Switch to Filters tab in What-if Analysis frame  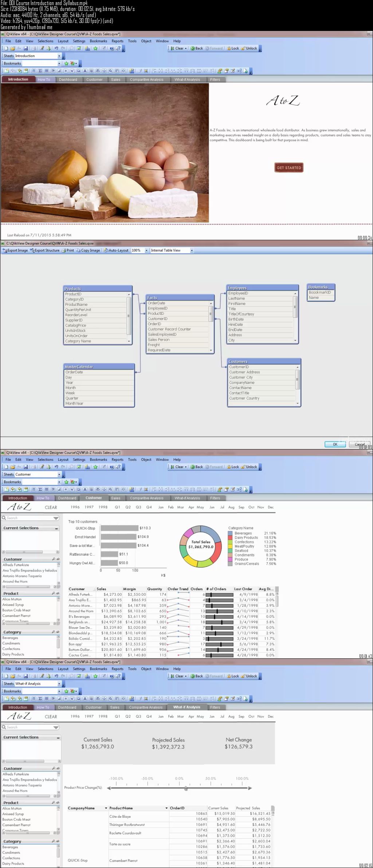point(215,708)
